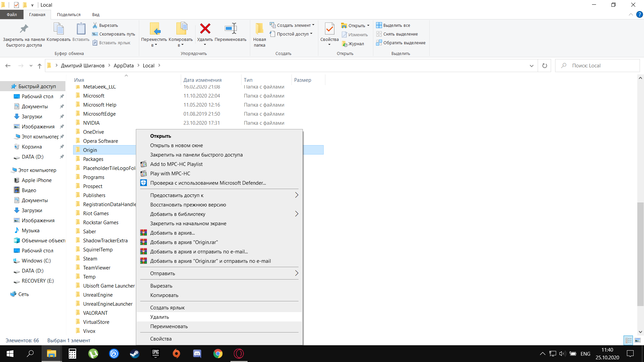Open Epic Games launcher from taskbar
This screenshot has height=362, width=644.
click(156, 354)
